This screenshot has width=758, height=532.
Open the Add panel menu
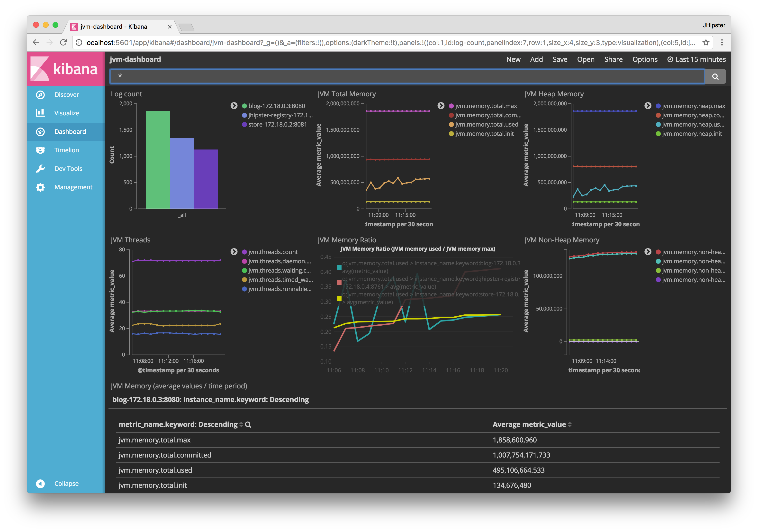coord(535,59)
